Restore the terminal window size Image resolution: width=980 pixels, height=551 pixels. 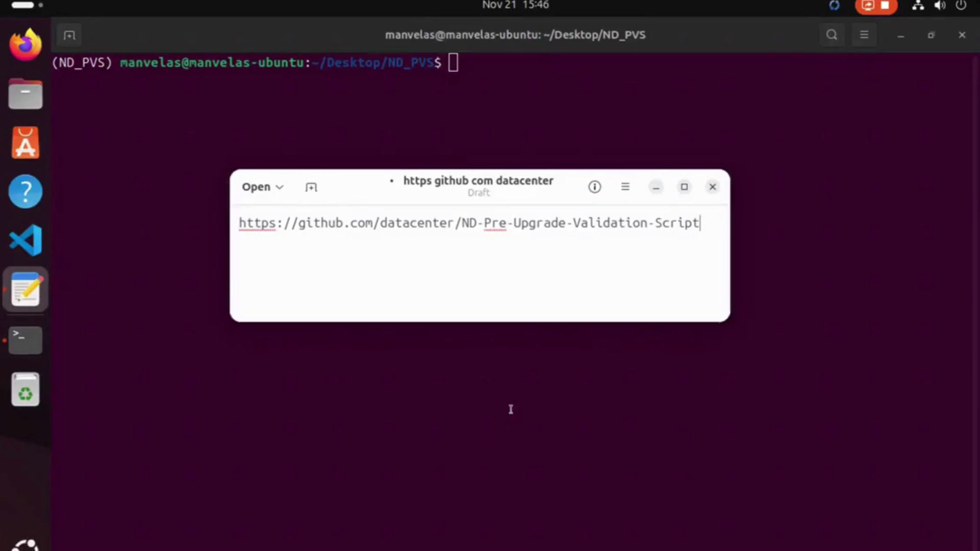point(932,35)
